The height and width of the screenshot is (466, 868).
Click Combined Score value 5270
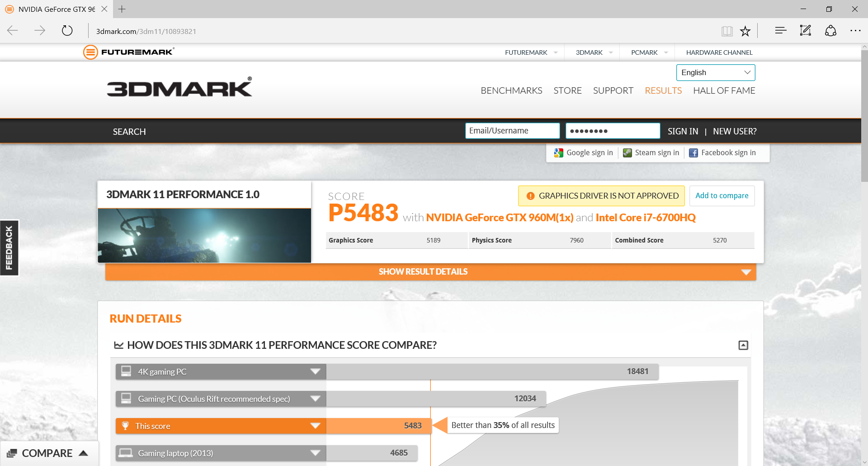[720, 240]
